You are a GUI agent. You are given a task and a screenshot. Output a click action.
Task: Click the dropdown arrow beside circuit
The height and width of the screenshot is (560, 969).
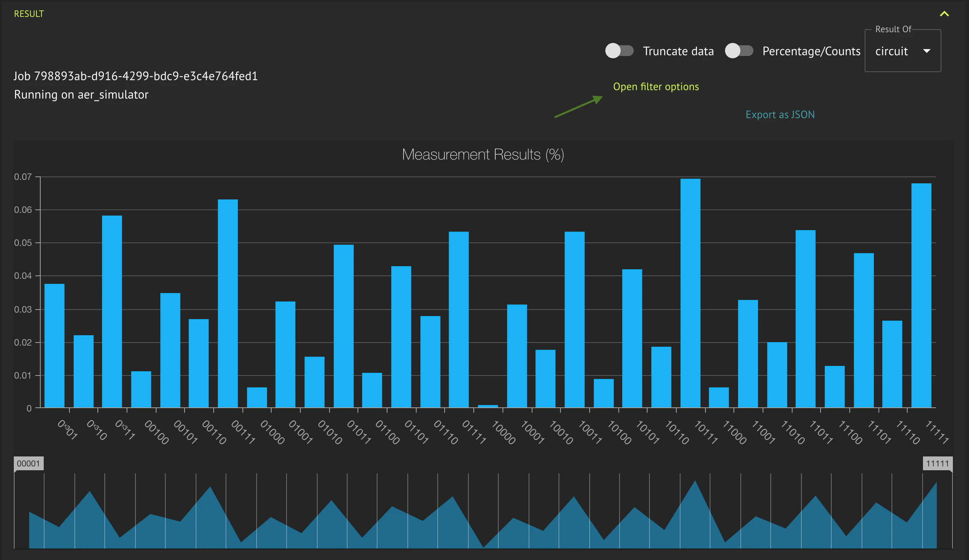[927, 51]
